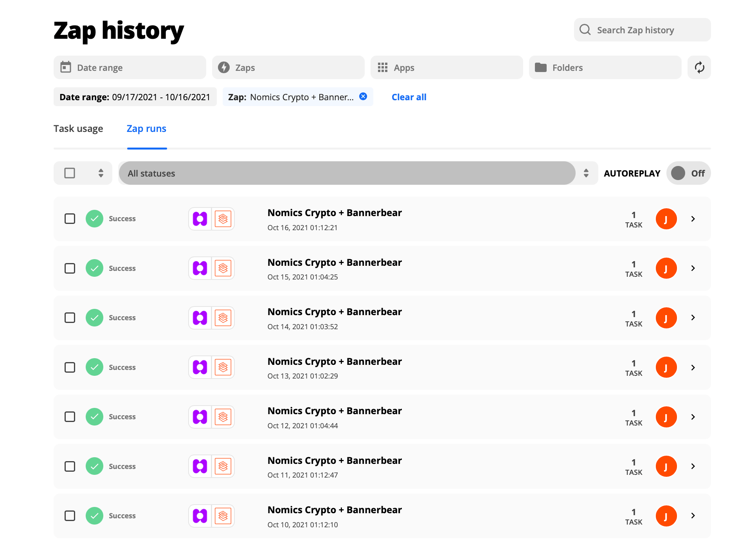
Task: Click the Bannerbear app icon in Oct 14 row
Action: point(223,318)
